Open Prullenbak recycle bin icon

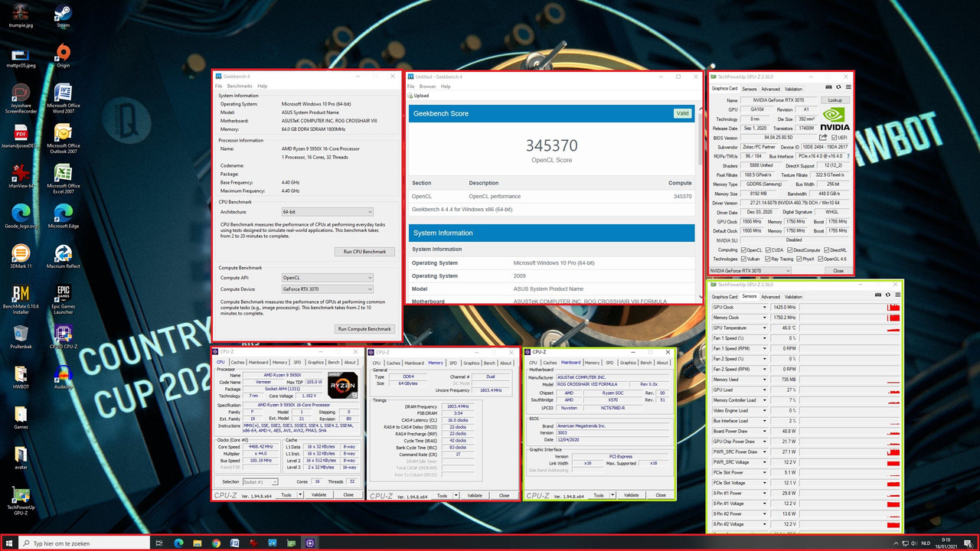(x=21, y=337)
